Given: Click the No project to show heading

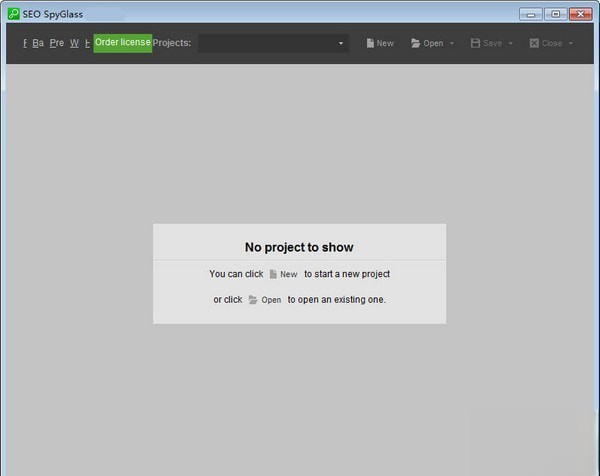Looking at the screenshot, I should (299, 247).
